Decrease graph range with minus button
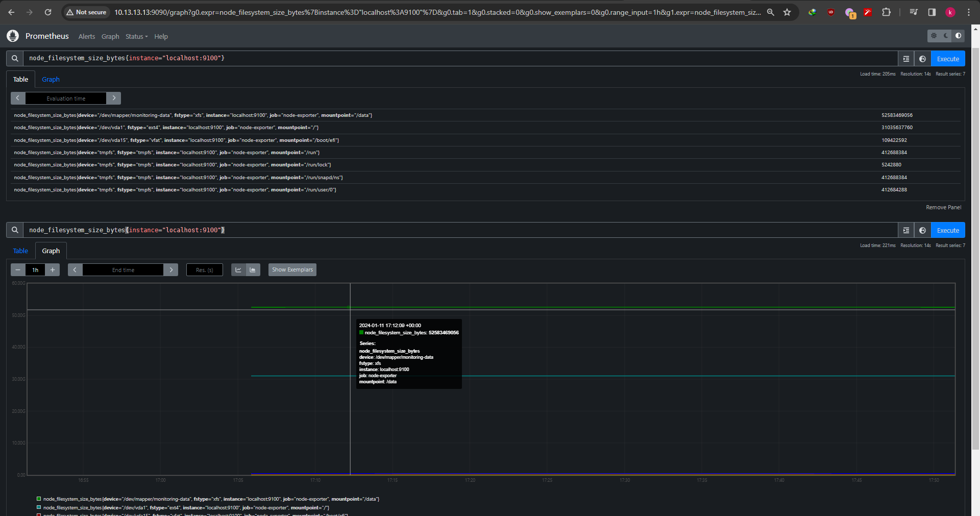The image size is (980, 516). (x=18, y=270)
